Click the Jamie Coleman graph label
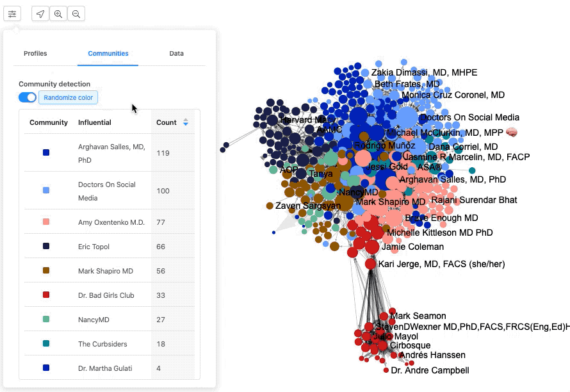Viewport: 570px width, 392px height. point(412,247)
